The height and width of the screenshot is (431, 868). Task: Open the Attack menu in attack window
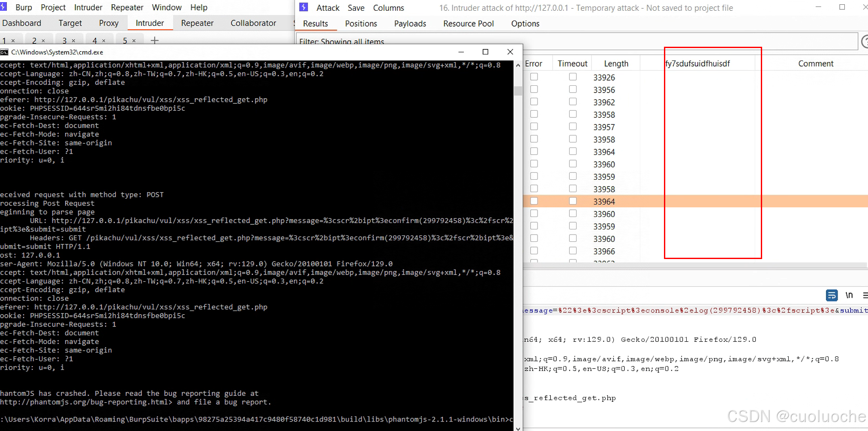tap(328, 8)
